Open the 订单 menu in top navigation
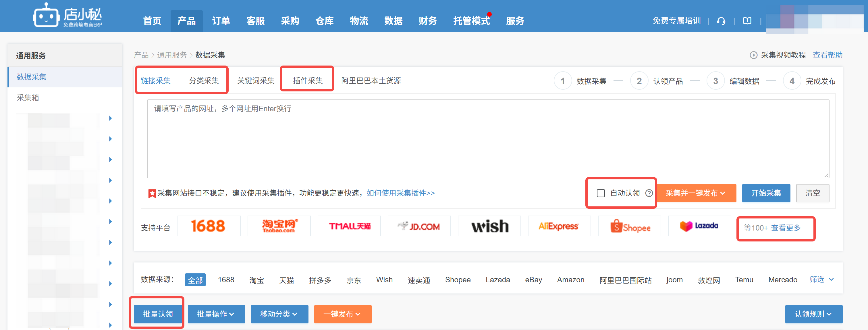868x330 pixels. 221,21
